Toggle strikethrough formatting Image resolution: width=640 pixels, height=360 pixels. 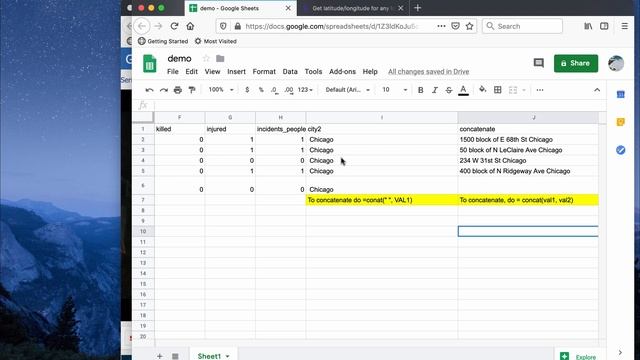(x=449, y=90)
